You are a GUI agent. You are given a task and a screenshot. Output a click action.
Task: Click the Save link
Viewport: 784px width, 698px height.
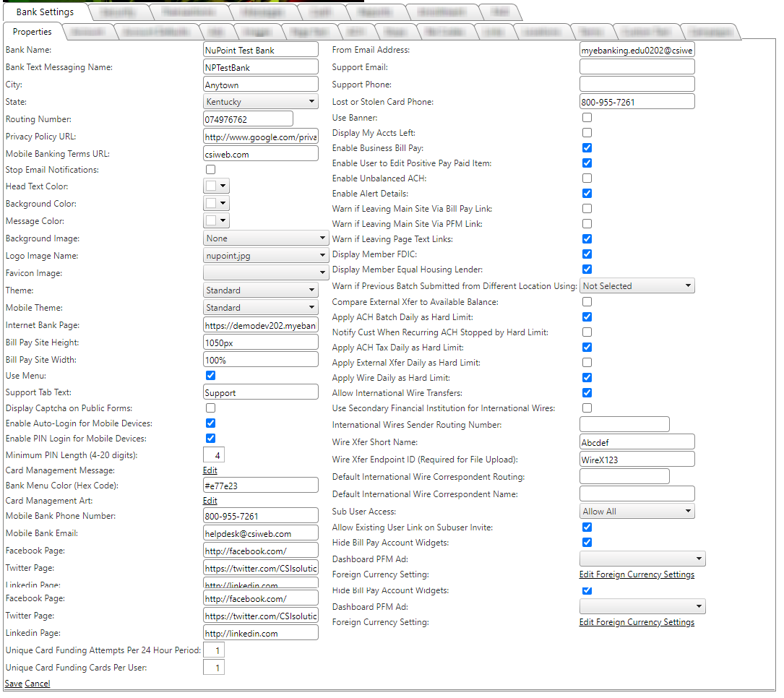(x=13, y=684)
